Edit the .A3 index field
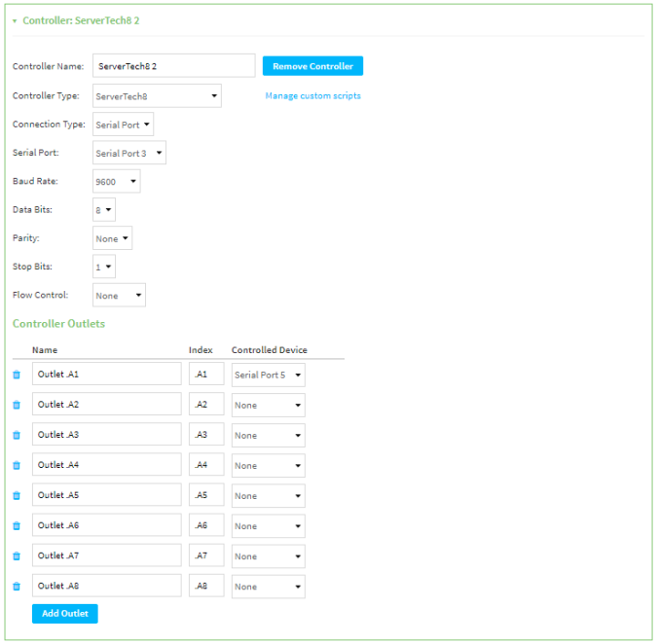Image resolution: width=658 pixels, height=644 pixels. [206, 435]
